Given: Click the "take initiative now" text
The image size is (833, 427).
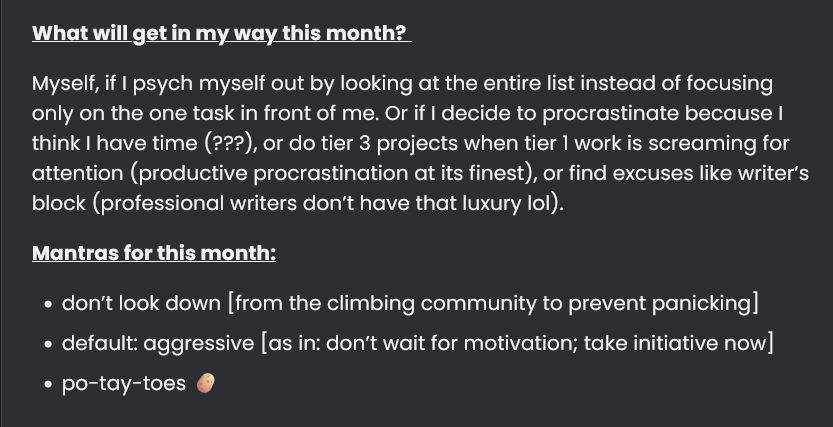Looking at the screenshot, I should point(675,344).
